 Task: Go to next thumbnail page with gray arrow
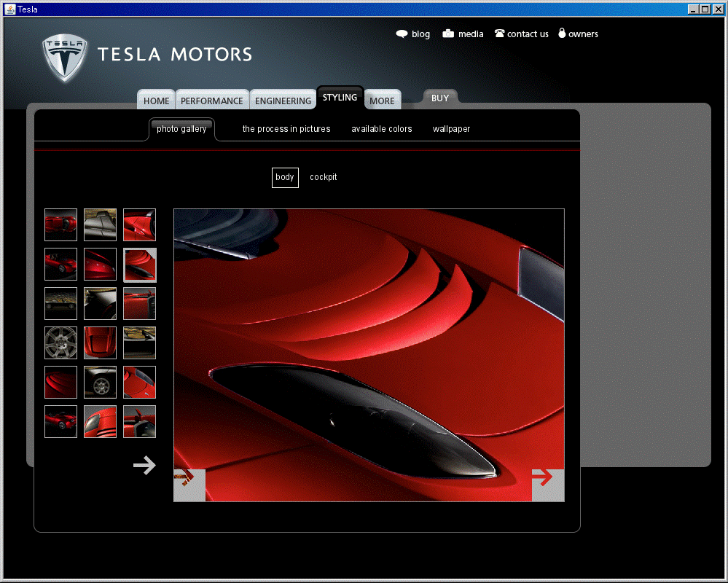(144, 465)
